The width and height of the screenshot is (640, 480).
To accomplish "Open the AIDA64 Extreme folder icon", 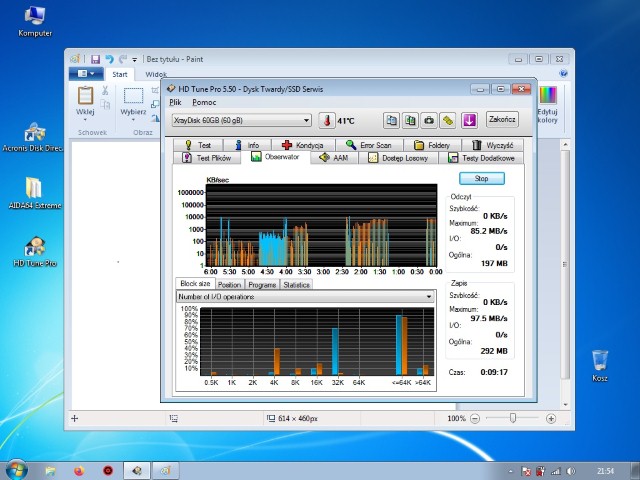I will [x=35, y=193].
